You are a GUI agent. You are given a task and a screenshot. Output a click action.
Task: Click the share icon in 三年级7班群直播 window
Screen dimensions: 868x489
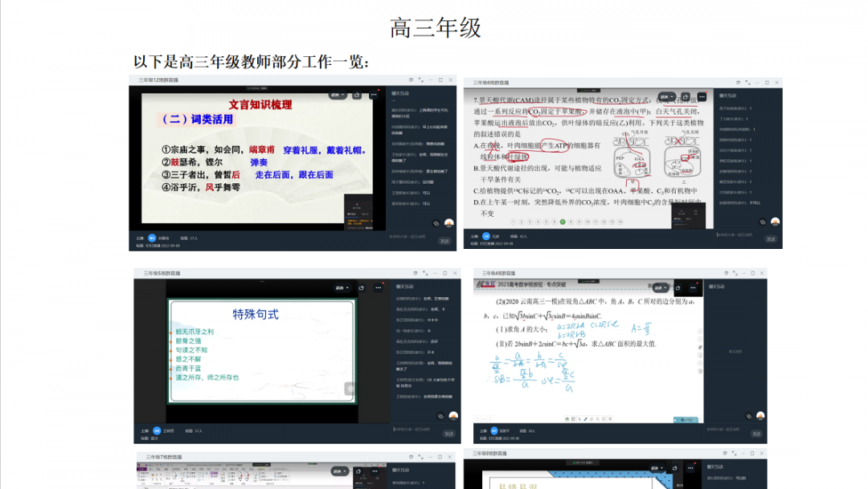click(x=358, y=471)
